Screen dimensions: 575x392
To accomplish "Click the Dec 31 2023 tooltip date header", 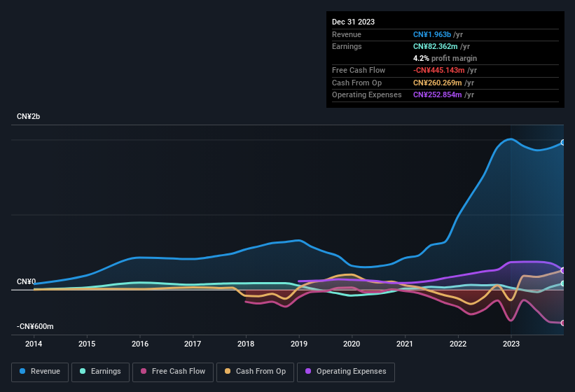I will coord(353,22).
